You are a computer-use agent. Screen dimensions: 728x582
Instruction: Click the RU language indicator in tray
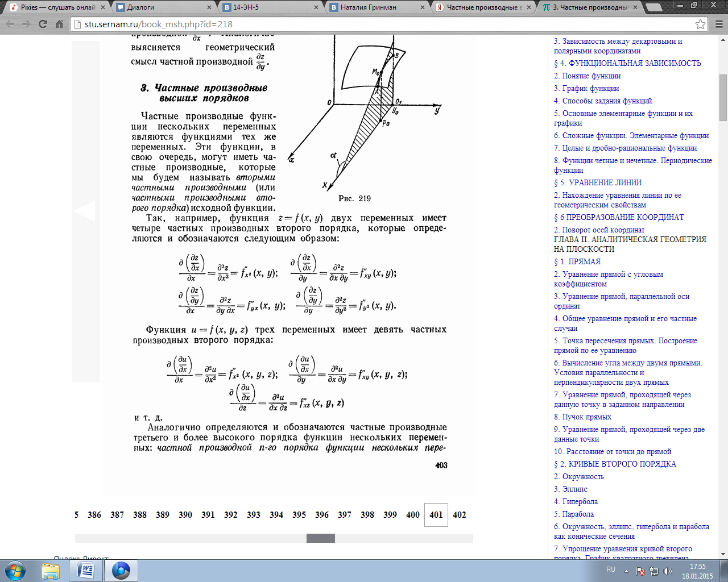[611, 569]
